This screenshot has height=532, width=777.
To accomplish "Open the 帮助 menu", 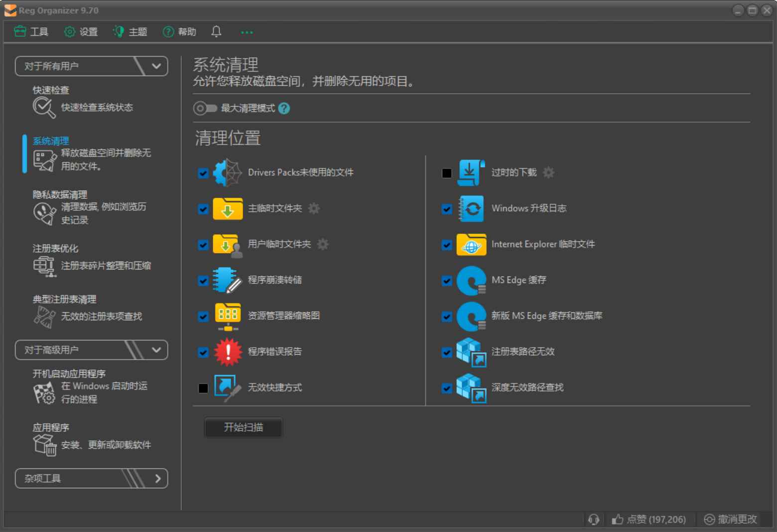I will click(179, 31).
